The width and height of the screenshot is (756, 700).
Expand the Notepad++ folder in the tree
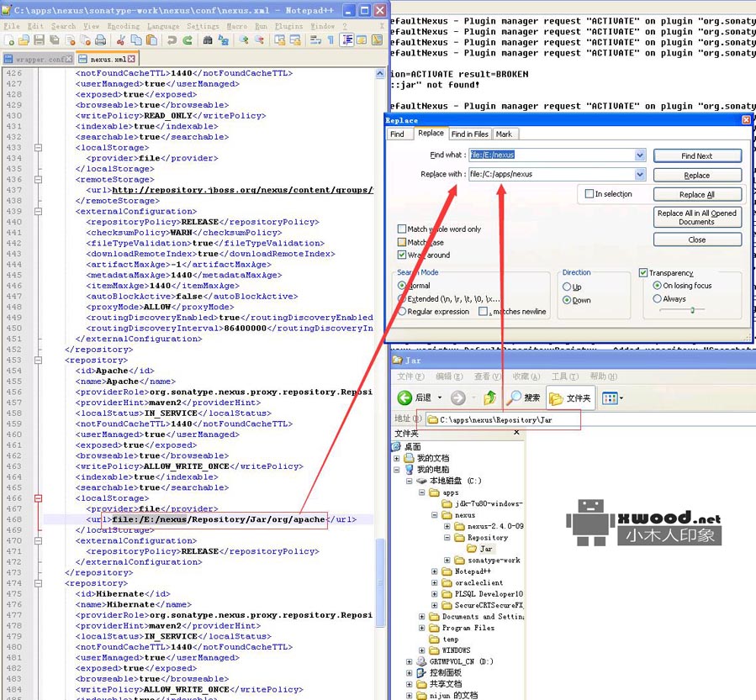click(x=435, y=571)
